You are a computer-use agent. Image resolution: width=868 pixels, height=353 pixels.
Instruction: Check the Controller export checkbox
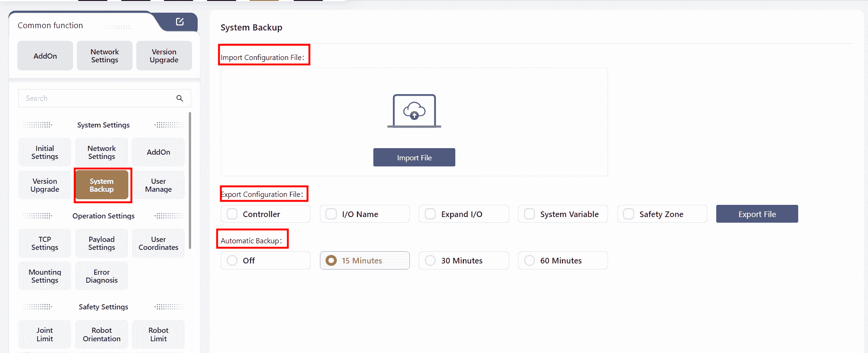coord(232,214)
